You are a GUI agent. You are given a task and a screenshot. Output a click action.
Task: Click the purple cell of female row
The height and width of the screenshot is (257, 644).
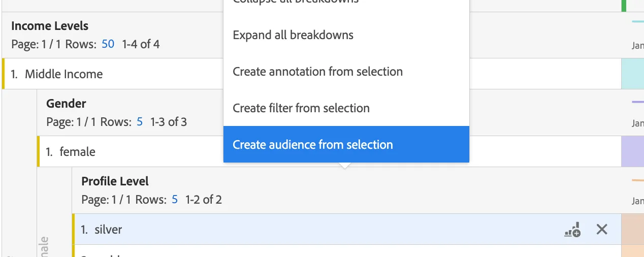632,151
